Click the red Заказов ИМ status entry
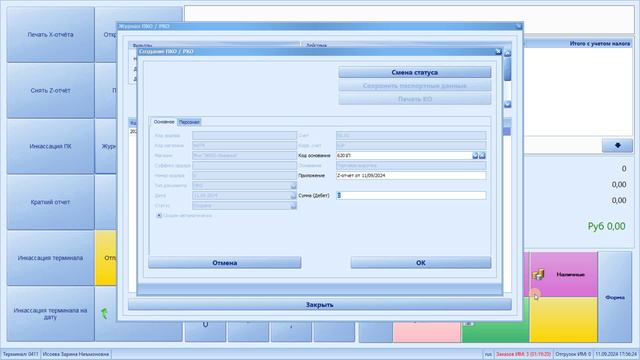Image resolution: width=640 pixels, height=360 pixels. pyautogui.click(x=523, y=354)
